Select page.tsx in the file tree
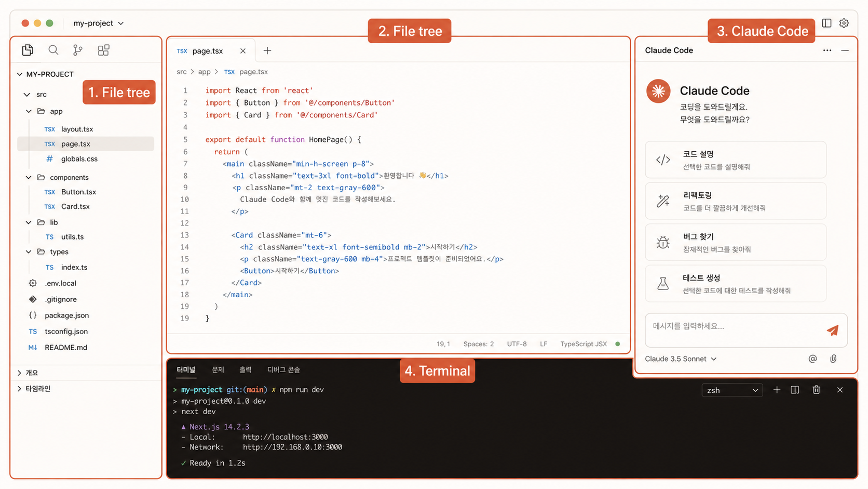Image resolution: width=868 pixels, height=489 pixels. (x=86, y=144)
